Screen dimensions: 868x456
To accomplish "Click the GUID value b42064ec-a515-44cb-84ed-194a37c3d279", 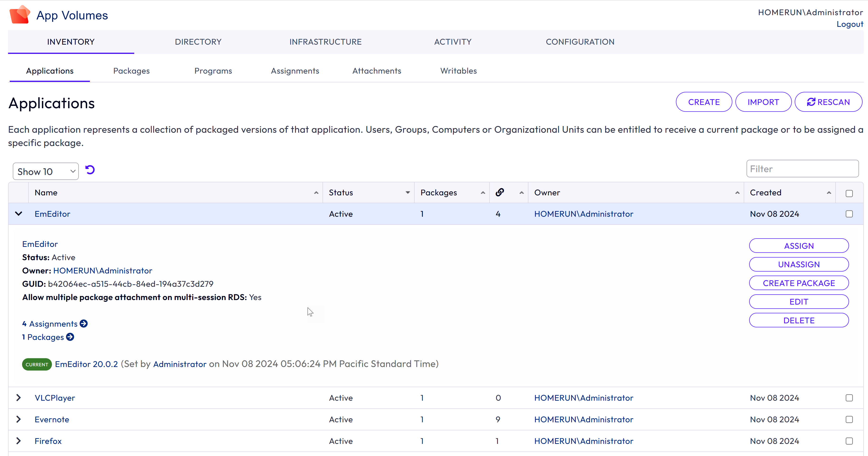I will [x=131, y=284].
